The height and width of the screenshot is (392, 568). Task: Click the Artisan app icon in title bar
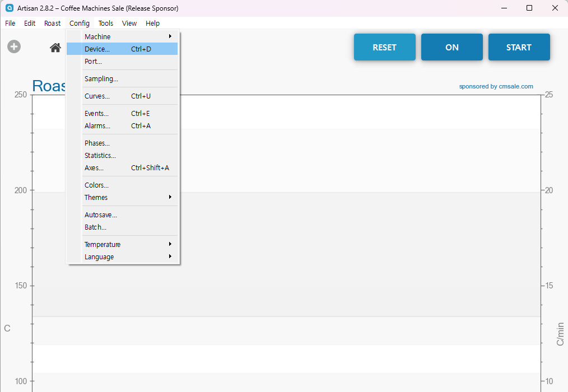[x=9, y=8]
